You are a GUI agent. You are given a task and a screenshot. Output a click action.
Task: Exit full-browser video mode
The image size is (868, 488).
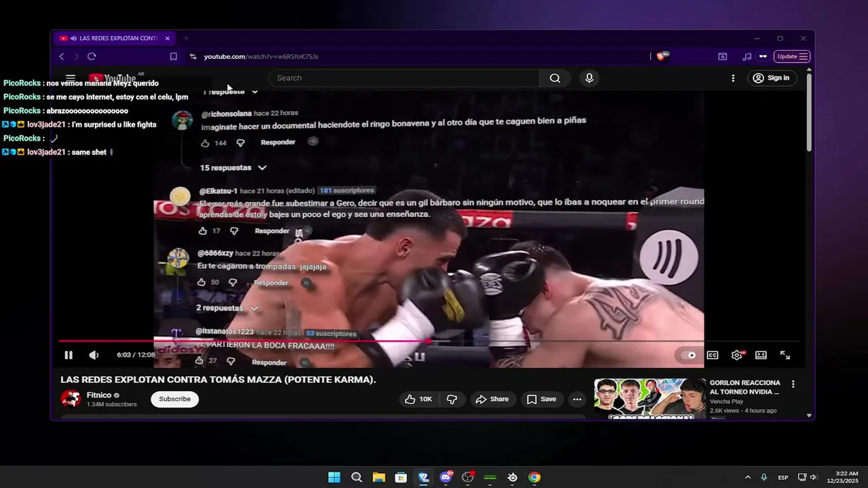click(785, 355)
